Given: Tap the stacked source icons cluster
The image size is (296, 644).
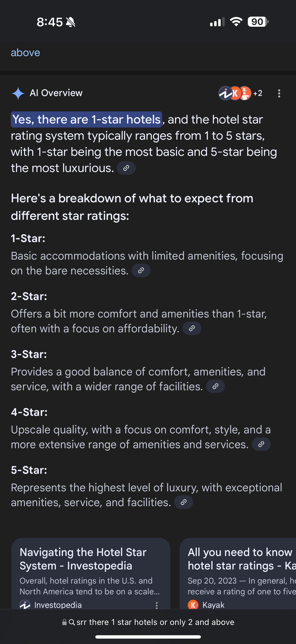Looking at the screenshot, I should [x=235, y=93].
